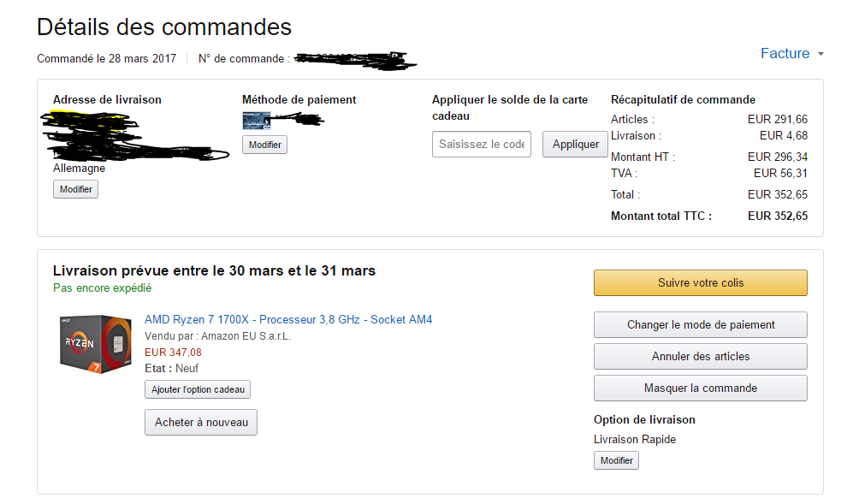
Task: Modify the Livraison Rapide delivery option
Action: coord(616,460)
